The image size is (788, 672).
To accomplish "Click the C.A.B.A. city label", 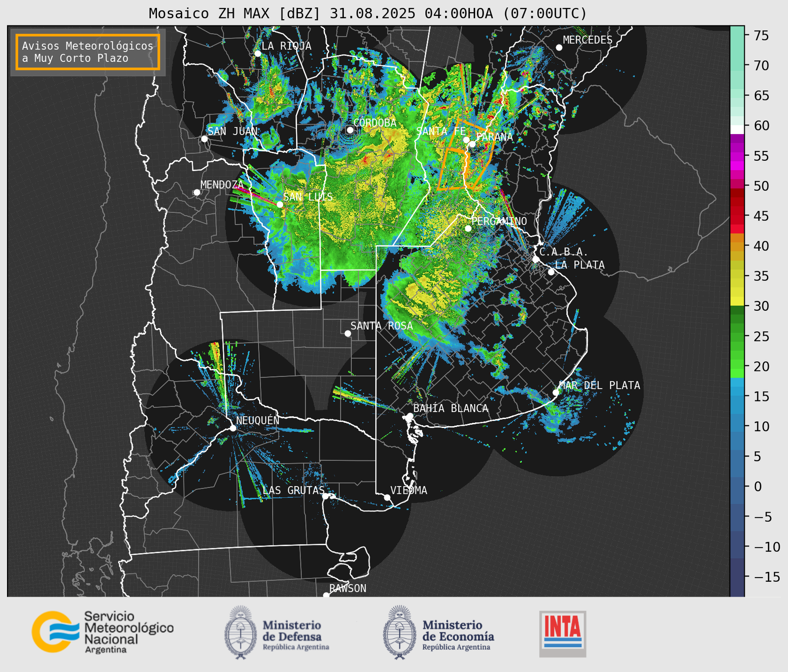I will coord(564,252).
